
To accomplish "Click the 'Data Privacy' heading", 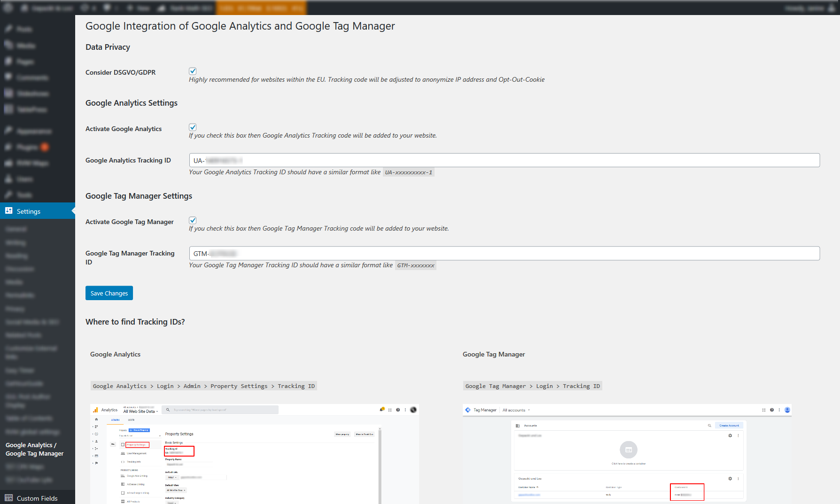I will pos(108,47).
